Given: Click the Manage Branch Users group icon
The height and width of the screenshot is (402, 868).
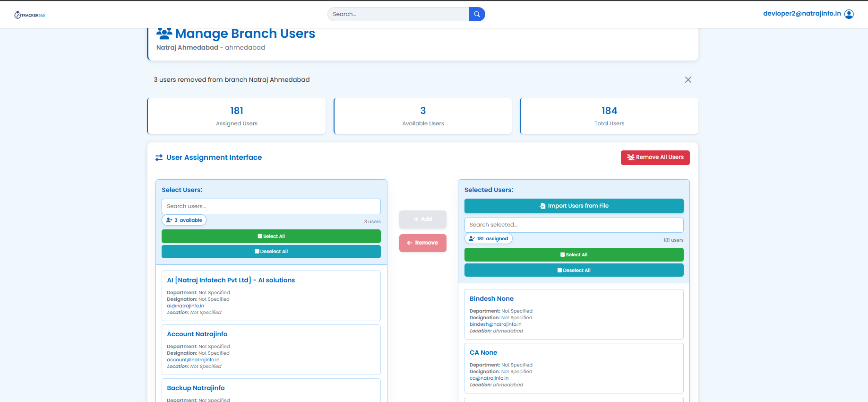Looking at the screenshot, I should point(164,33).
